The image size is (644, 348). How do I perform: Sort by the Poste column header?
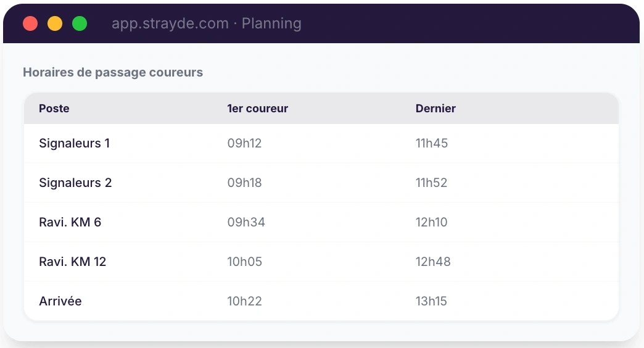pos(54,109)
